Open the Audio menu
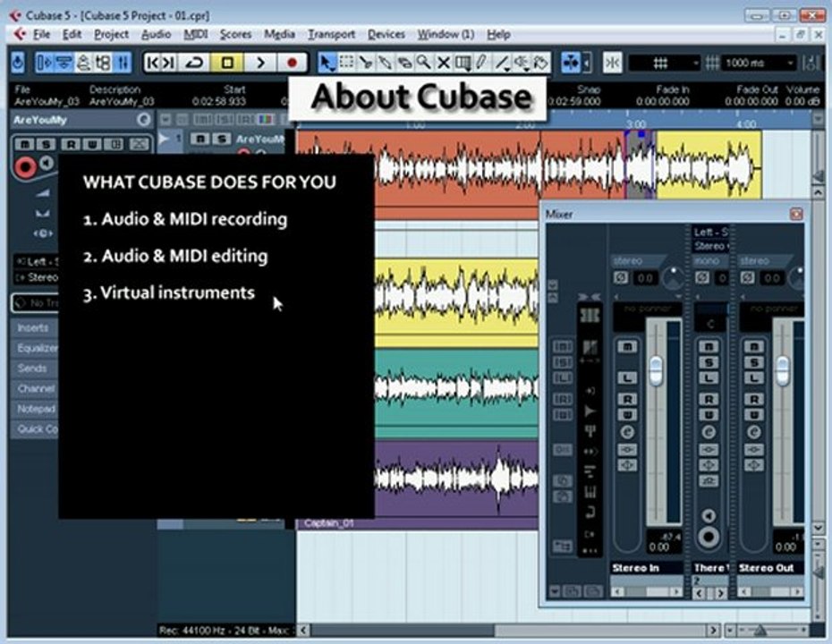Screen dimensions: 832x644 156,35
